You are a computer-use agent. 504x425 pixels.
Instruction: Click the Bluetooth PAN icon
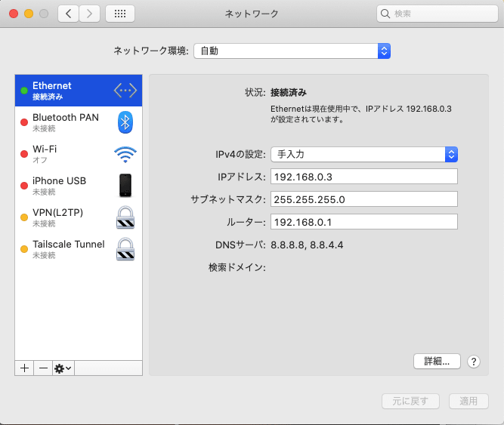[125, 122]
